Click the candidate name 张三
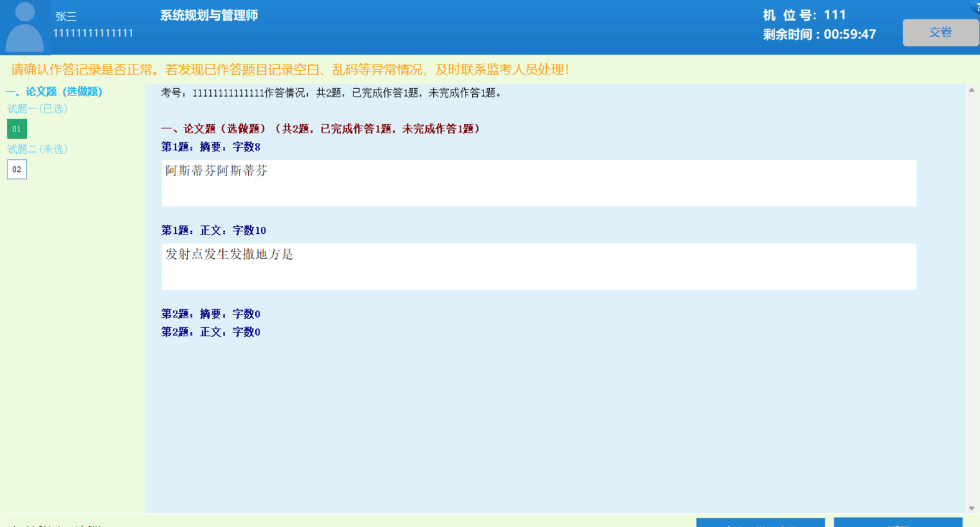 pyautogui.click(x=66, y=17)
